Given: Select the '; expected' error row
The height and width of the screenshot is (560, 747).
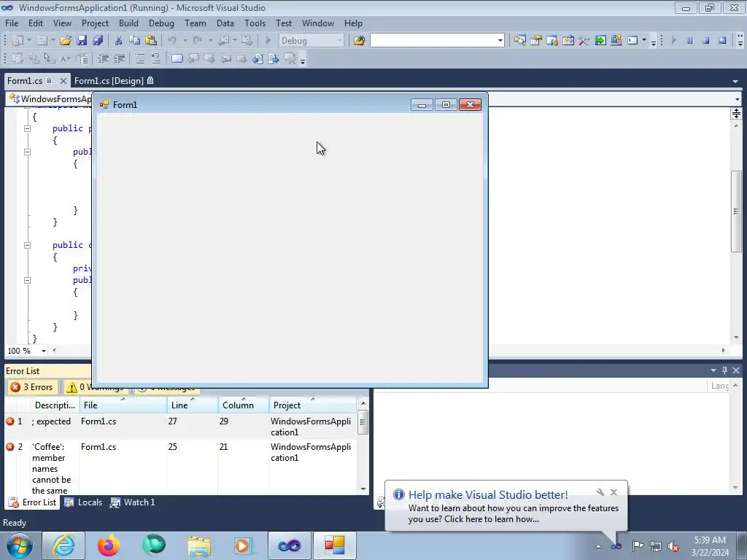Looking at the screenshot, I should click(x=180, y=426).
